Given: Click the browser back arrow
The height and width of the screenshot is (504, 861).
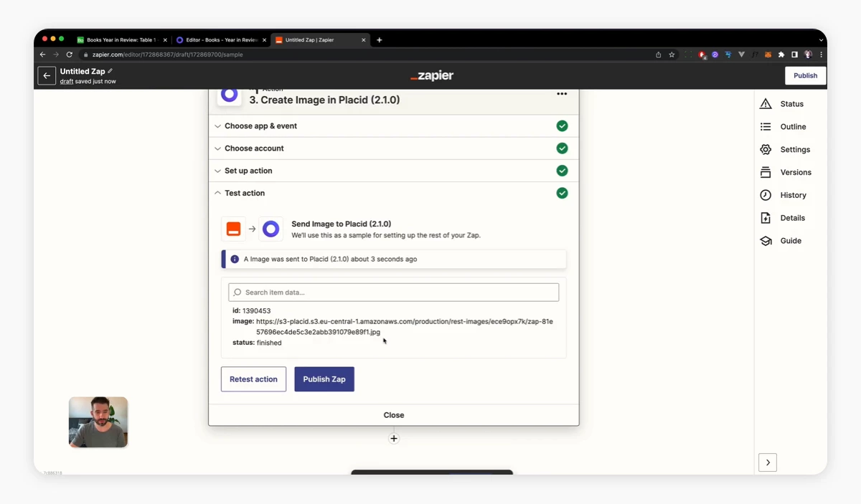Looking at the screenshot, I should 42,54.
